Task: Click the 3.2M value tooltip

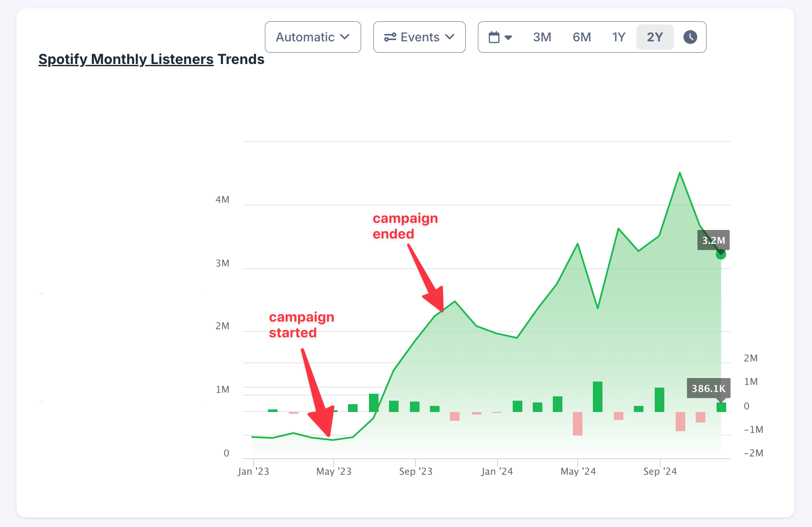Action: coord(713,240)
